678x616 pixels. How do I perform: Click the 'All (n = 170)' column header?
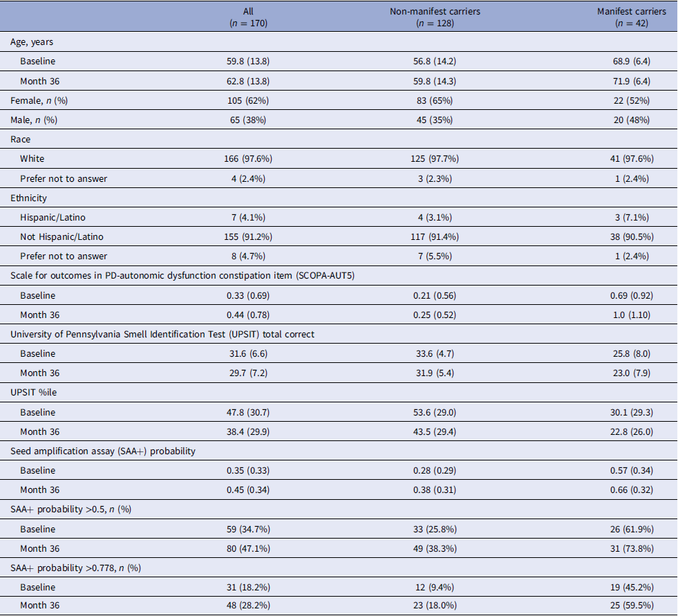point(248,17)
